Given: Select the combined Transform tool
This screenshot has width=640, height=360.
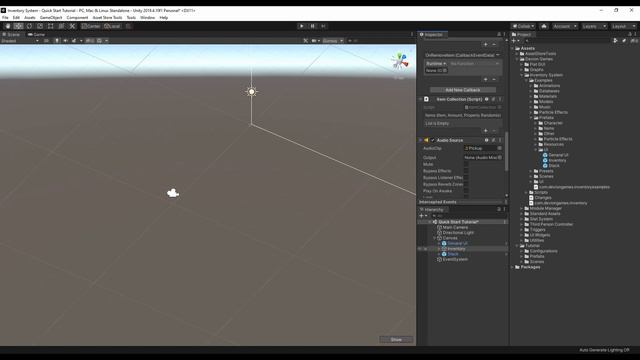Looking at the screenshot, I should [61, 26].
